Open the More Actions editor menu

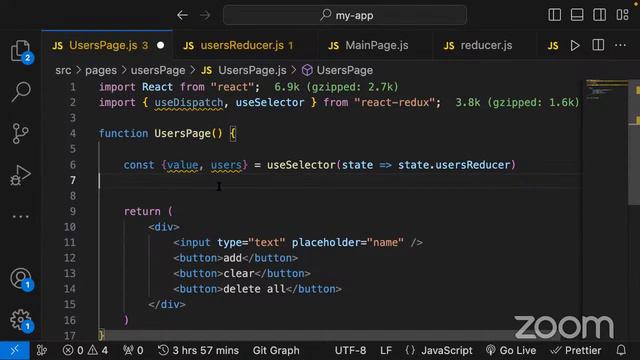(x=620, y=45)
